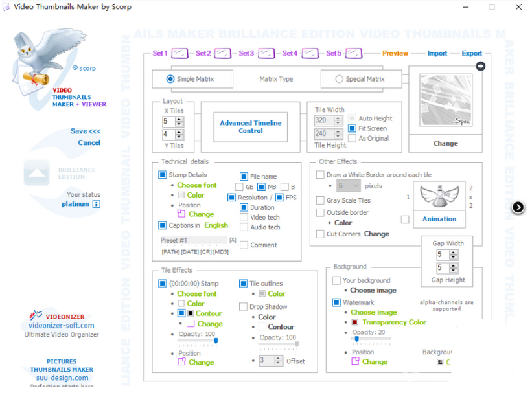Toggle the Drop Shadow checkbox
532x395 pixels.
tap(244, 307)
